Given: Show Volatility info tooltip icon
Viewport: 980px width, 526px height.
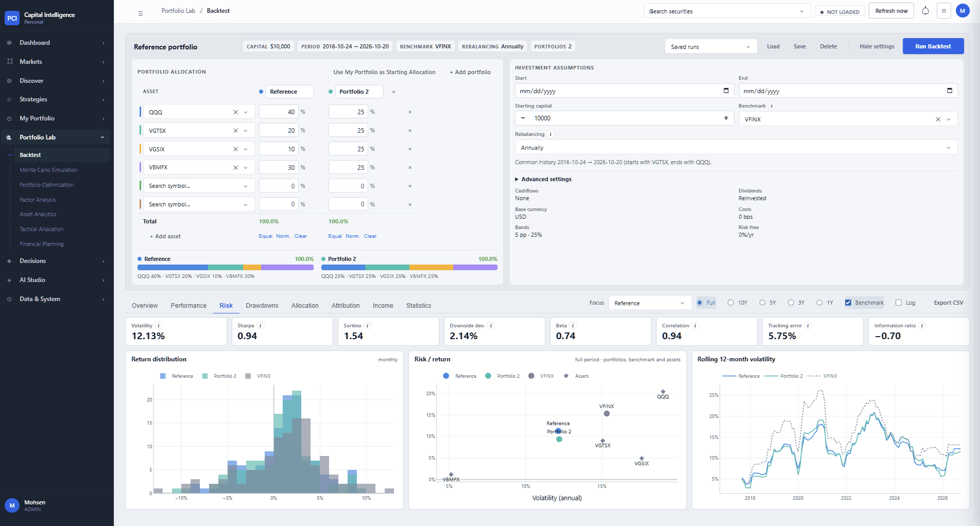Looking at the screenshot, I should 159,326.
